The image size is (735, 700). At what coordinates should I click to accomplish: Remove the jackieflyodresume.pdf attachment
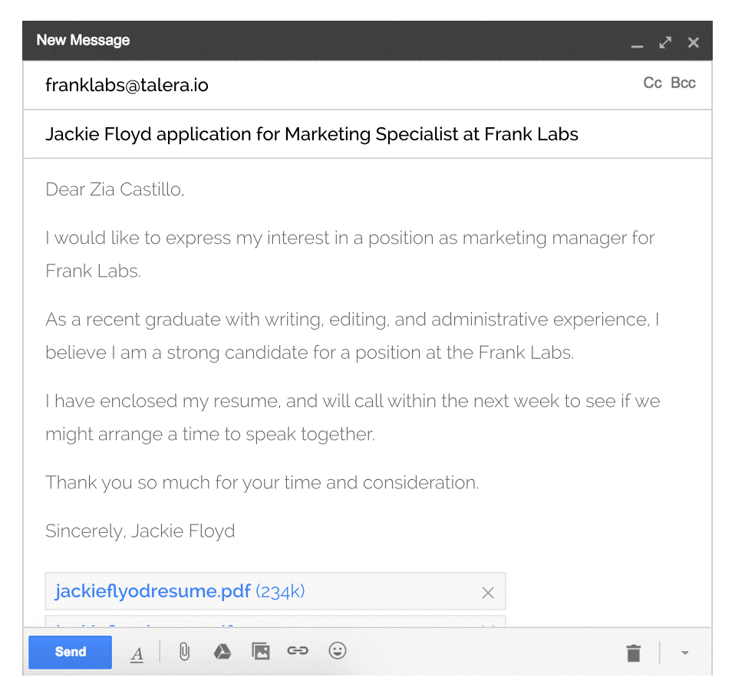point(487,593)
